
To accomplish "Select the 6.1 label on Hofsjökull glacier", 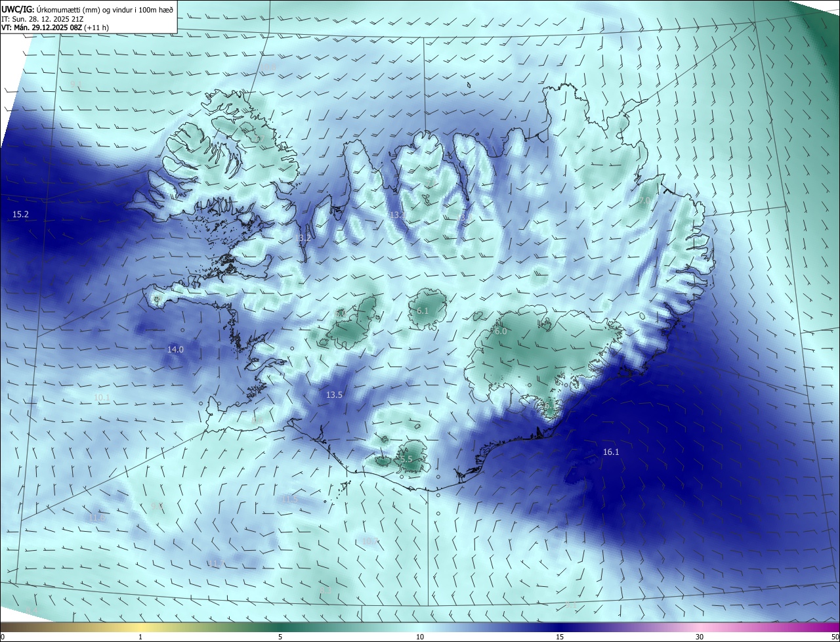I will 423,311.
